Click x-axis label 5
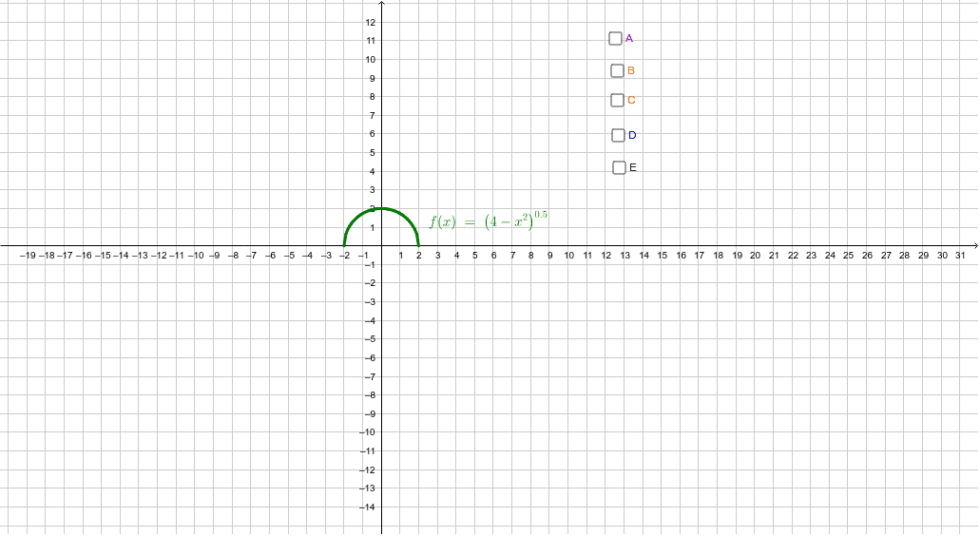 (475, 256)
